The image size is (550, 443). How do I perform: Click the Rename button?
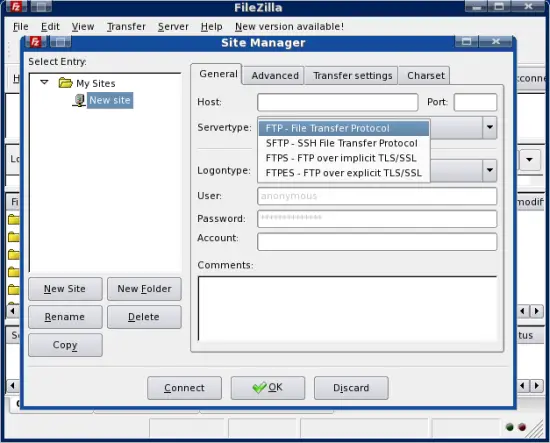tap(65, 317)
